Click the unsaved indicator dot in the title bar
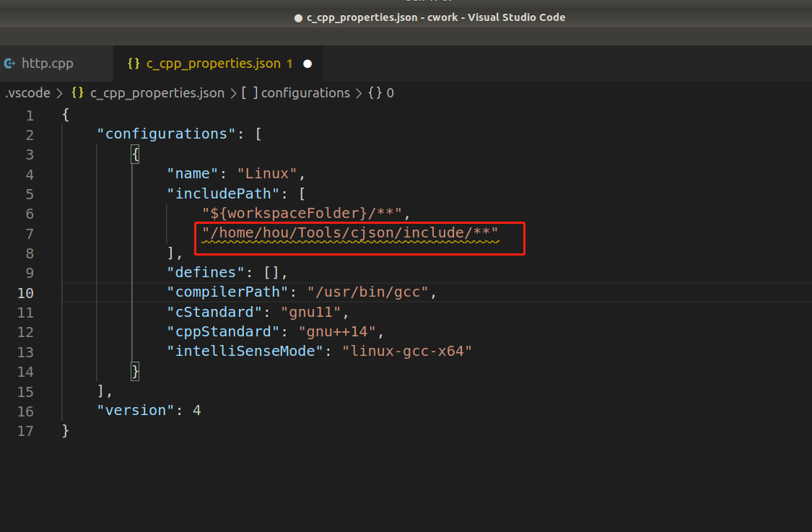Viewport: 812px width, 532px height. [x=297, y=17]
